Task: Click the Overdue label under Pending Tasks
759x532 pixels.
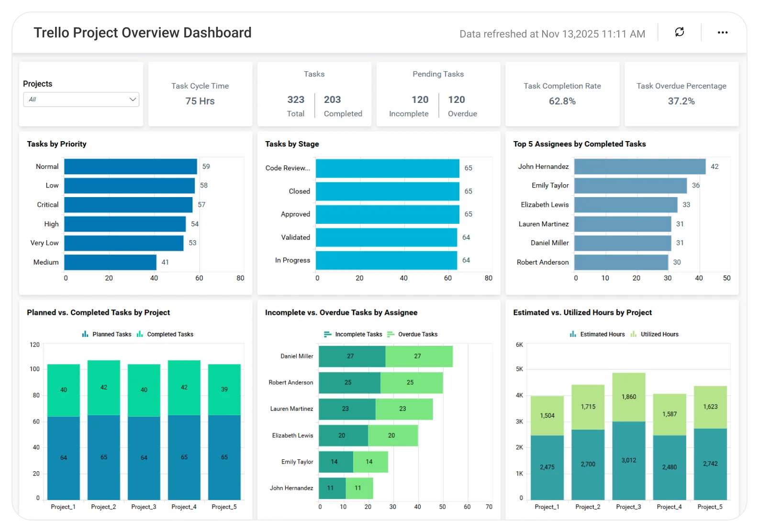Action: [x=462, y=114]
